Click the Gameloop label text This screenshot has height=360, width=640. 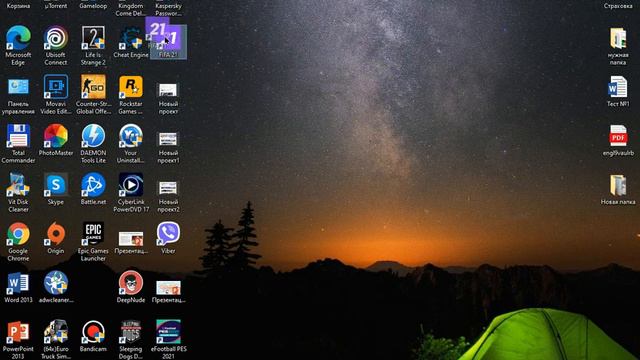(x=93, y=6)
